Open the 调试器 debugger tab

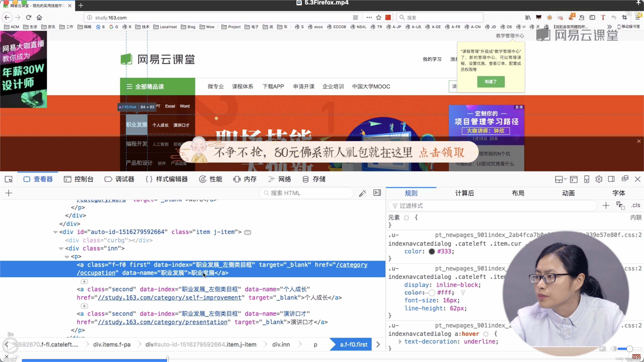coord(119,179)
